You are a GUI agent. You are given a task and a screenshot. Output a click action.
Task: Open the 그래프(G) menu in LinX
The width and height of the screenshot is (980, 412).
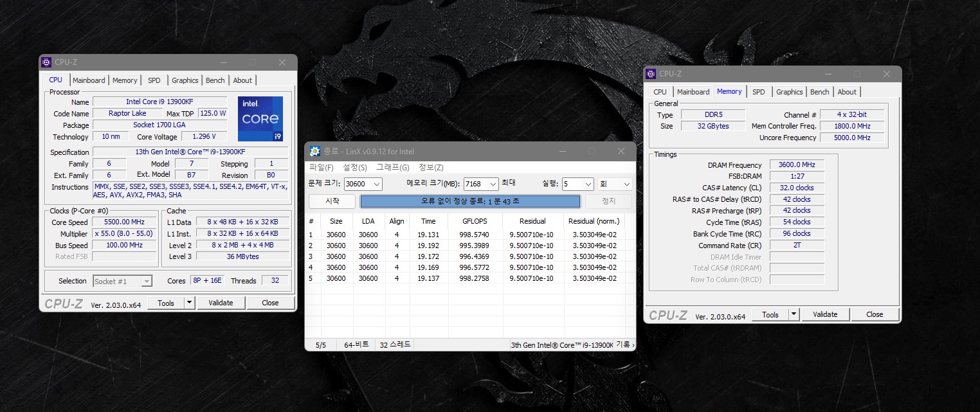click(393, 168)
